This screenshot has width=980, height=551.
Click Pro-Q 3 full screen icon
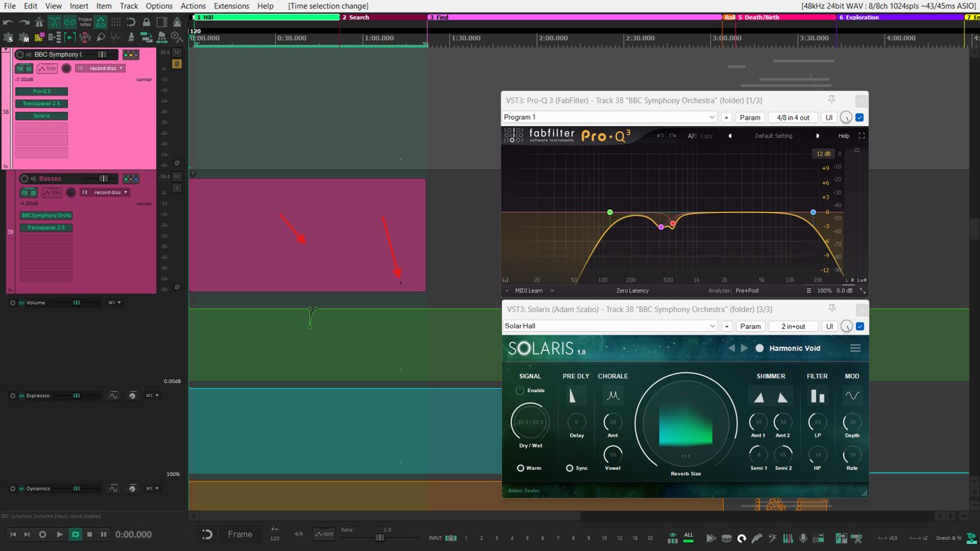pyautogui.click(x=862, y=136)
